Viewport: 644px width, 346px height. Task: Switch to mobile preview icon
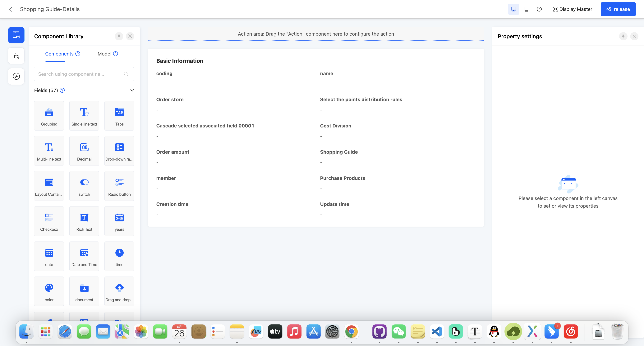click(x=526, y=9)
